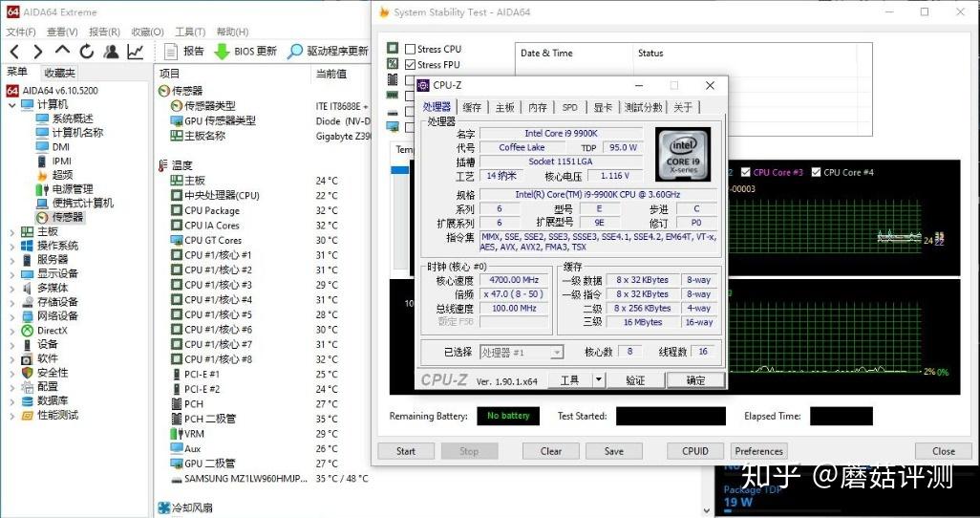Expand the 主板 tree node
This screenshot has width=980, height=518.
(x=11, y=231)
